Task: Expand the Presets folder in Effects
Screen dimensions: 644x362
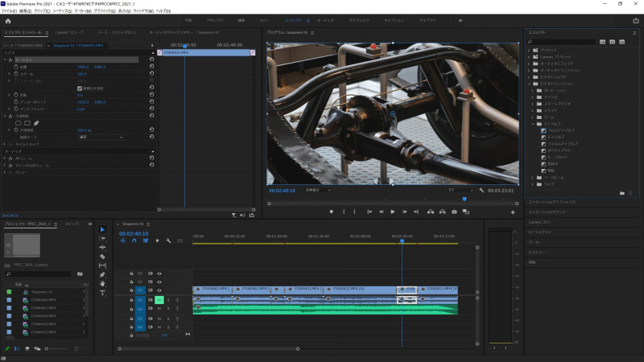Action: coord(529,50)
